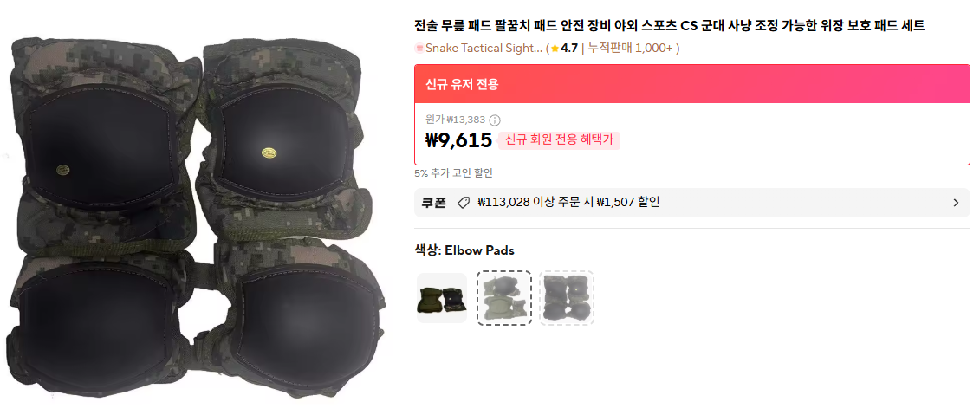This screenshot has height=415, width=980.
Task: Click the product title text
Action: 670,26
